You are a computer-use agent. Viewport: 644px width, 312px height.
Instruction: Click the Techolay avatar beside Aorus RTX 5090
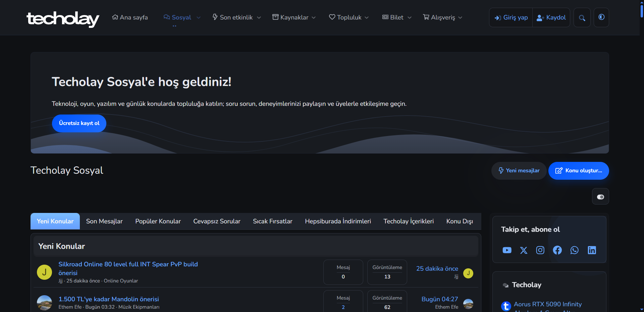pos(506,306)
